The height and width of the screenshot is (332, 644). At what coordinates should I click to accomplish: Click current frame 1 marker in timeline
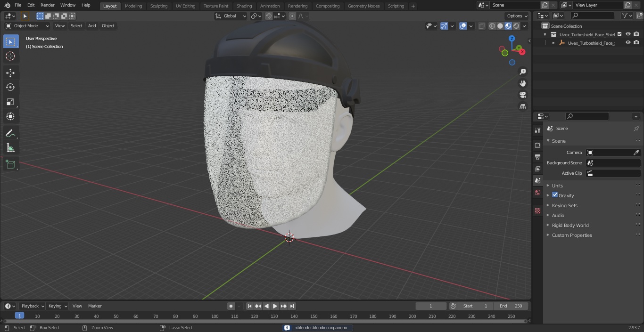pos(19,316)
